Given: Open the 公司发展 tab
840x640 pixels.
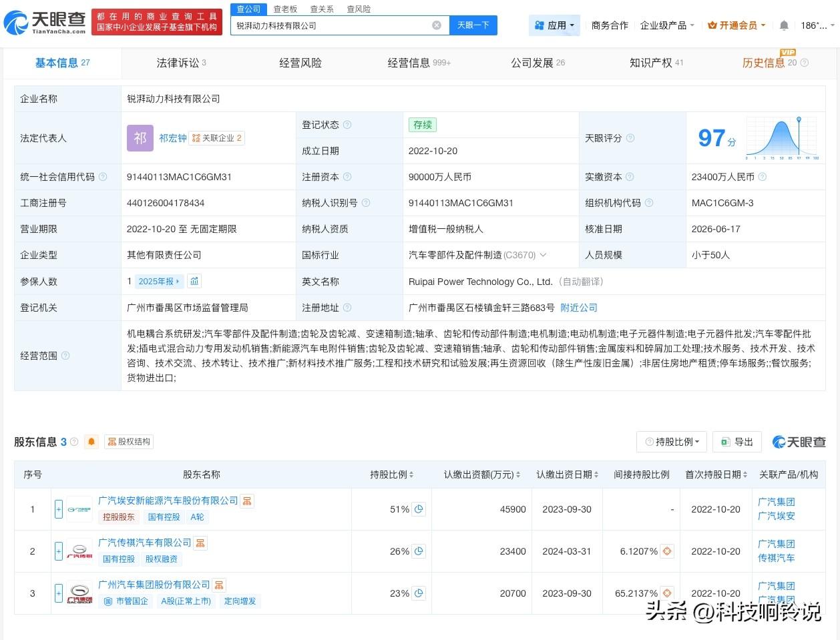Looking at the screenshot, I should click(538, 63).
